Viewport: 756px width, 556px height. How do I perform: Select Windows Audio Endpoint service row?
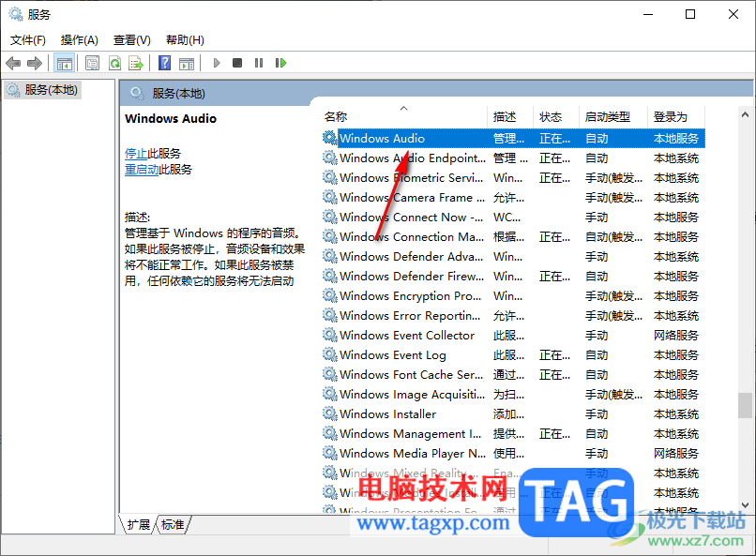513,158
